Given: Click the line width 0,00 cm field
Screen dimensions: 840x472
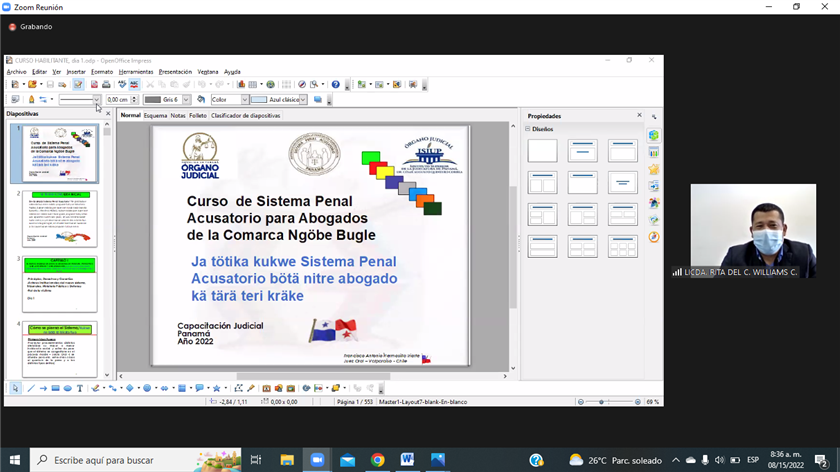Looking at the screenshot, I should pos(118,100).
